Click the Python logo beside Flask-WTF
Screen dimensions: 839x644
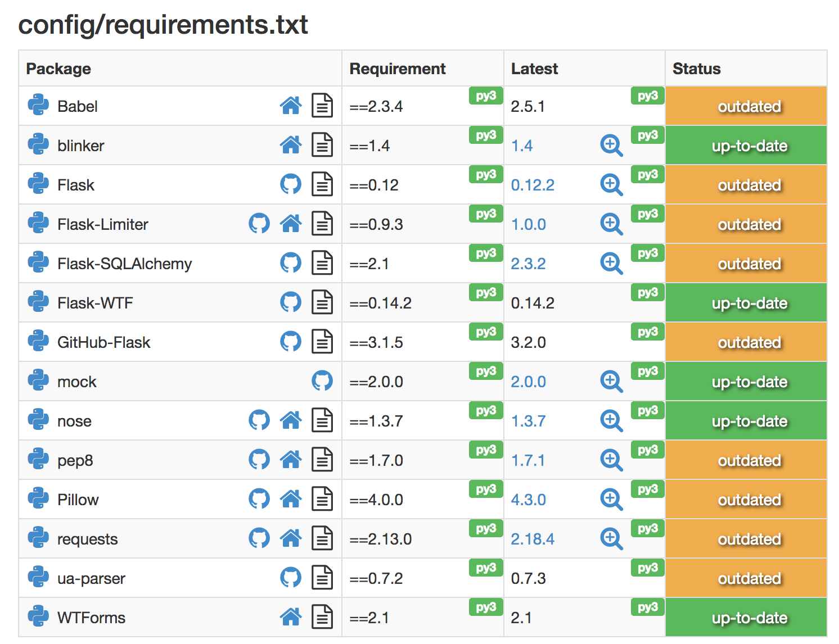click(38, 302)
